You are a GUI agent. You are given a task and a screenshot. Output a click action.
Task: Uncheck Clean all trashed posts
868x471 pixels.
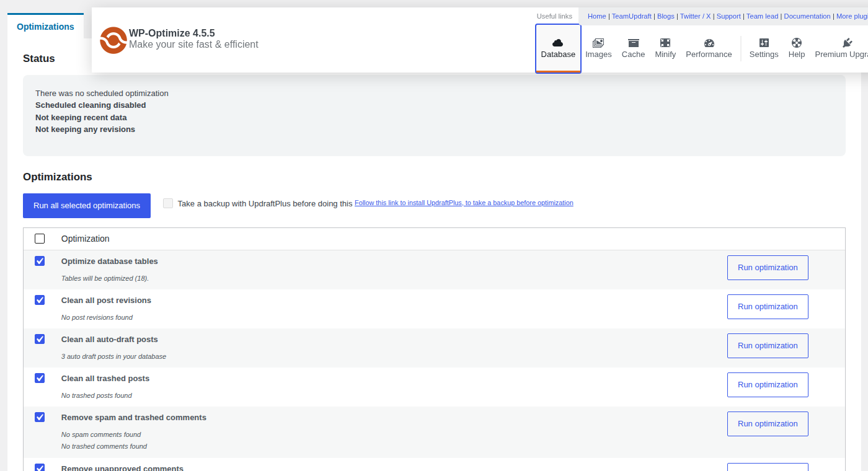coord(40,378)
